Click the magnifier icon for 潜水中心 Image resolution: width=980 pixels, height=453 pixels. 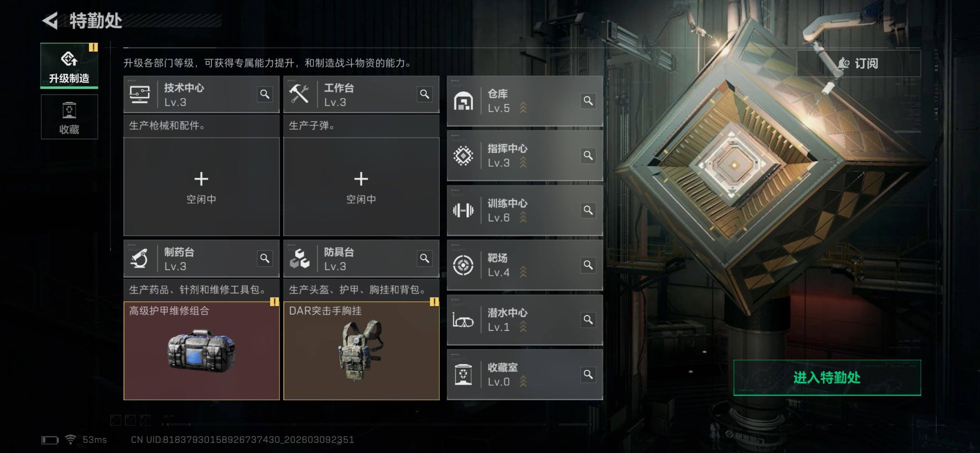[588, 320]
